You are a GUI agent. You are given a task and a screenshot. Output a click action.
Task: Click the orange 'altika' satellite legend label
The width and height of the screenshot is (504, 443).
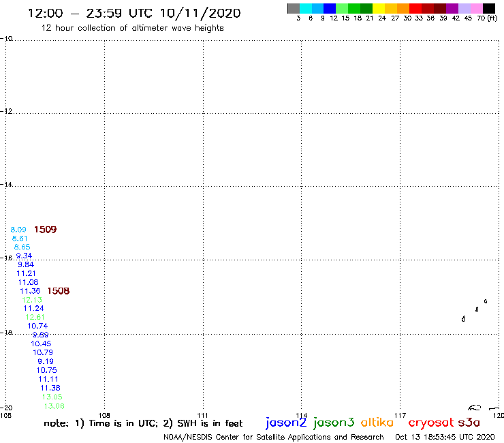click(377, 422)
